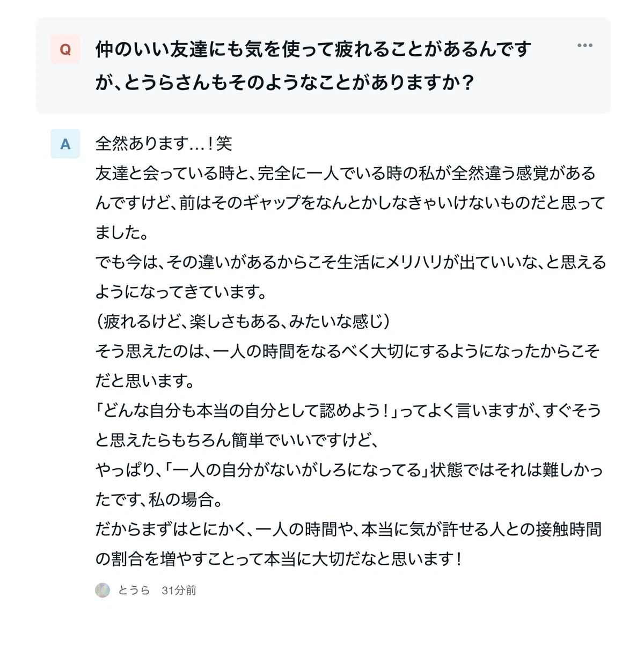Click the line ようになってきています。

181,292
